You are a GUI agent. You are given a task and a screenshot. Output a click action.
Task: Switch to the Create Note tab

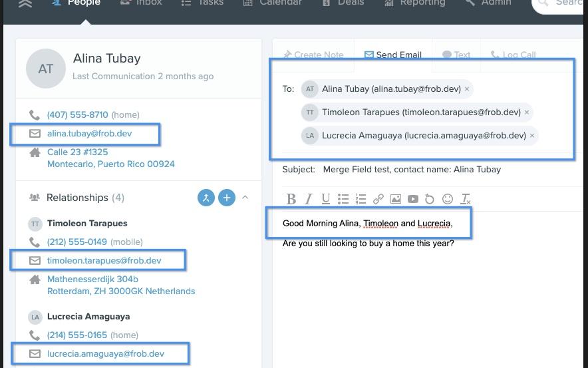[x=313, y=55]
